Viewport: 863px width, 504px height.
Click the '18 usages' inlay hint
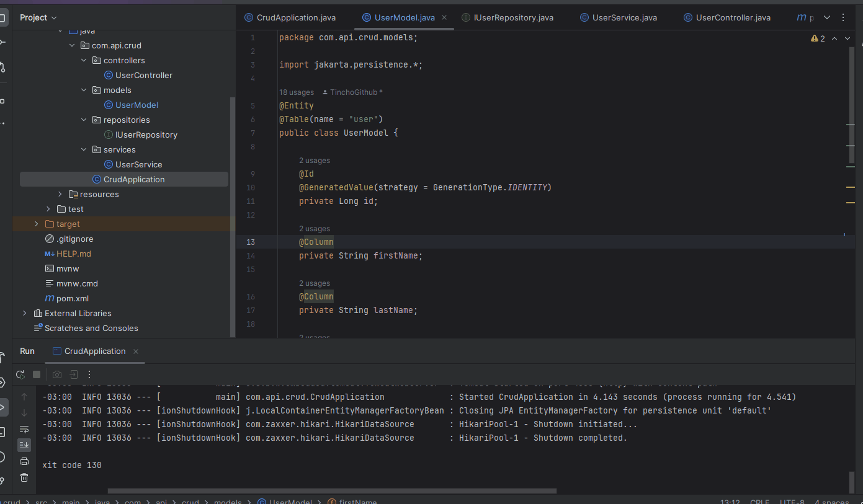[297, 92]
